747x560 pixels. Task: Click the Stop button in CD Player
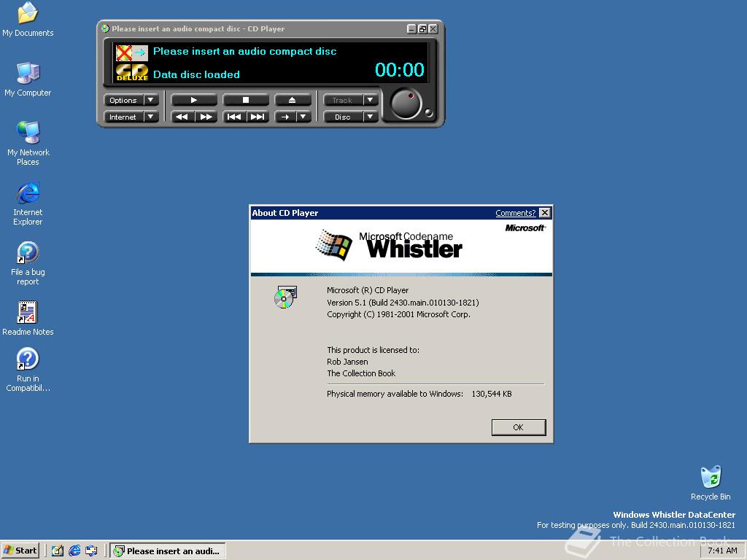[x=246, y=100]
